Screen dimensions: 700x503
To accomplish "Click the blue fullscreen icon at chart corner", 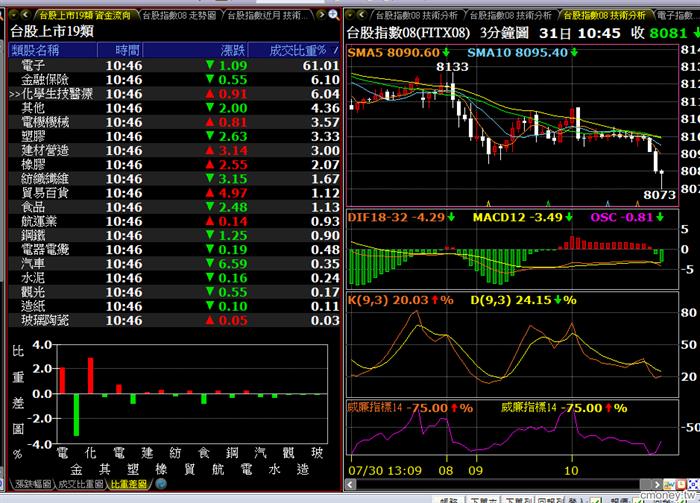I will [x=693, y=484].
